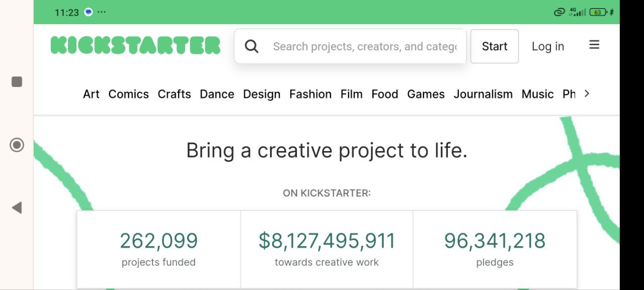Go to the Music category
Viewport: 644px width, 290px height.
[537, 94]
